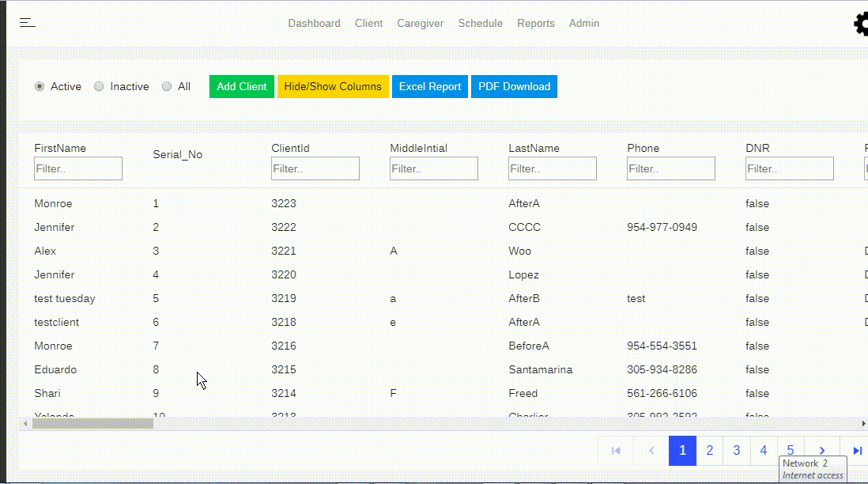Click ClientId 3216 cell

(x=284, y=346)
